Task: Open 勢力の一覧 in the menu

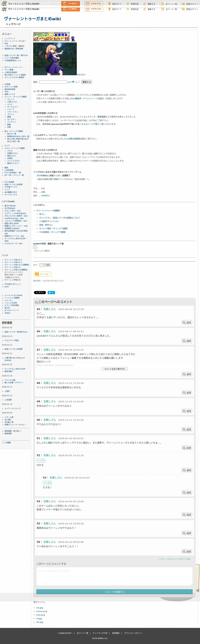Action: [x=12, y=134]
